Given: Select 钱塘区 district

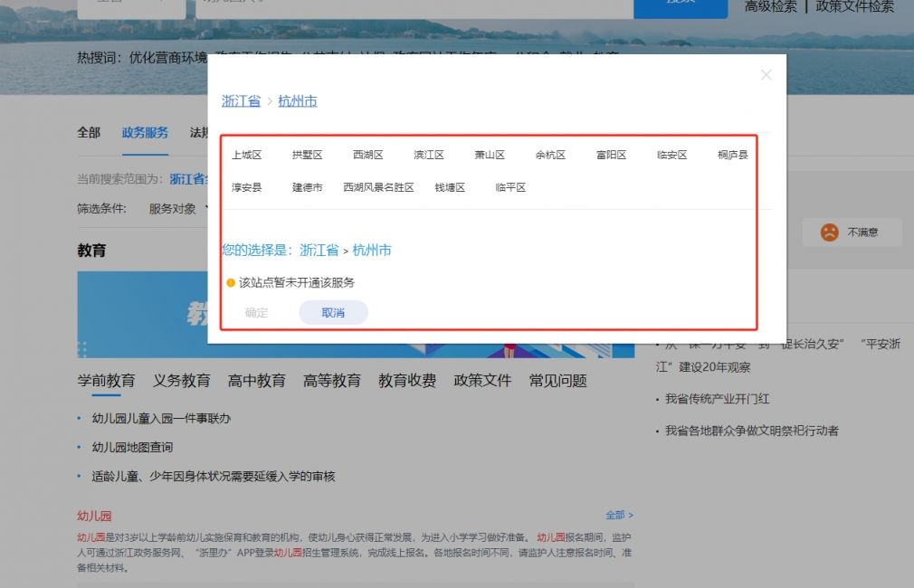Looking at the screenshot, I should point(450,187).
